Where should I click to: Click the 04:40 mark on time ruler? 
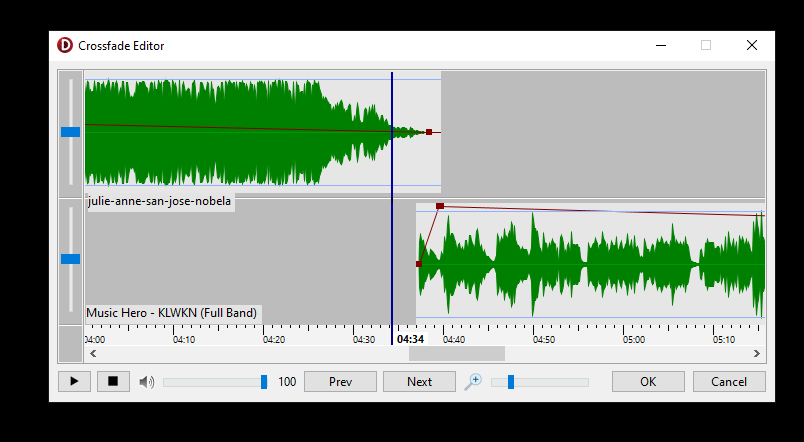click(454, 339)
